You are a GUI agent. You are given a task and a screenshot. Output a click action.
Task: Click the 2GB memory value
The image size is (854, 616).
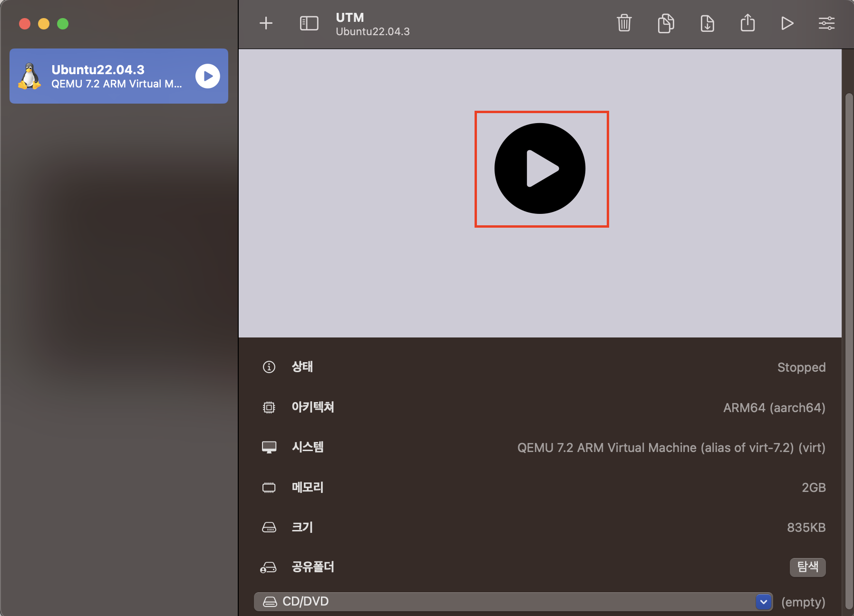click(814, 488)
